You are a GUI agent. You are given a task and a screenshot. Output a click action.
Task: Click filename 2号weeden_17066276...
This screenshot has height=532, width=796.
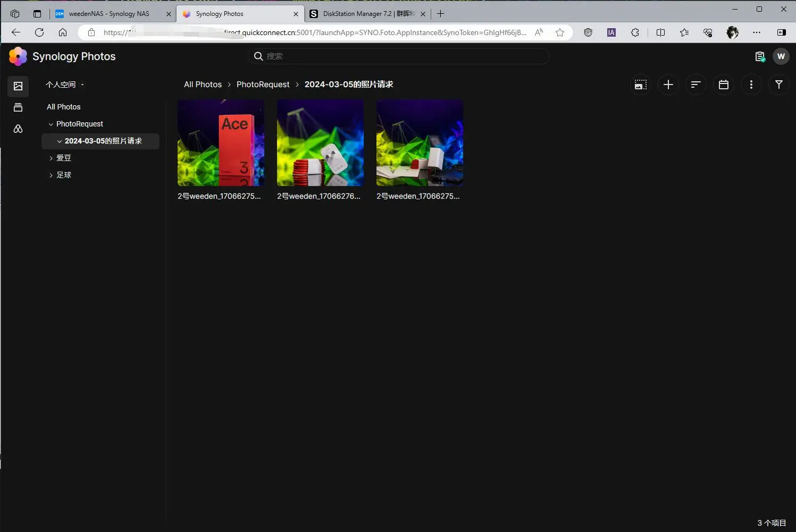point(319,196)
